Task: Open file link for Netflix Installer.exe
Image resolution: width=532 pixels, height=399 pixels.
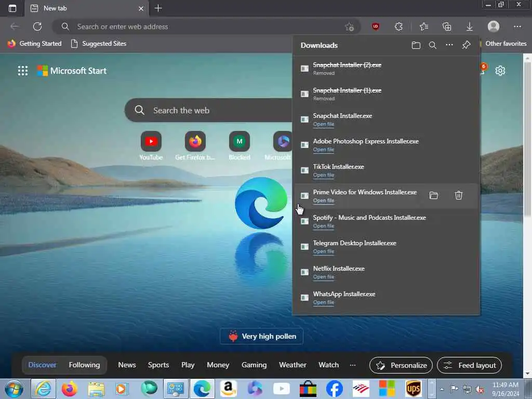Action: coord(324,277)
